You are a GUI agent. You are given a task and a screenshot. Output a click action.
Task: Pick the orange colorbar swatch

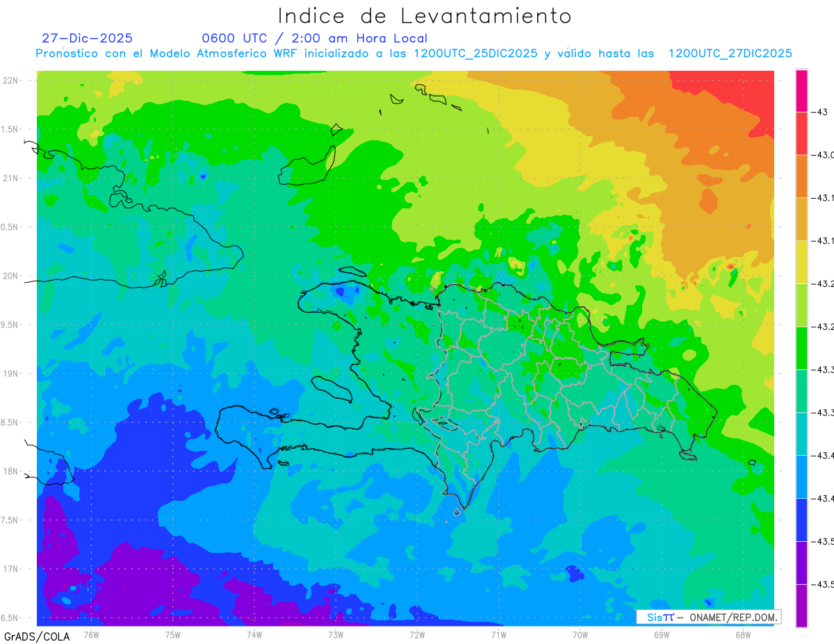801,176
